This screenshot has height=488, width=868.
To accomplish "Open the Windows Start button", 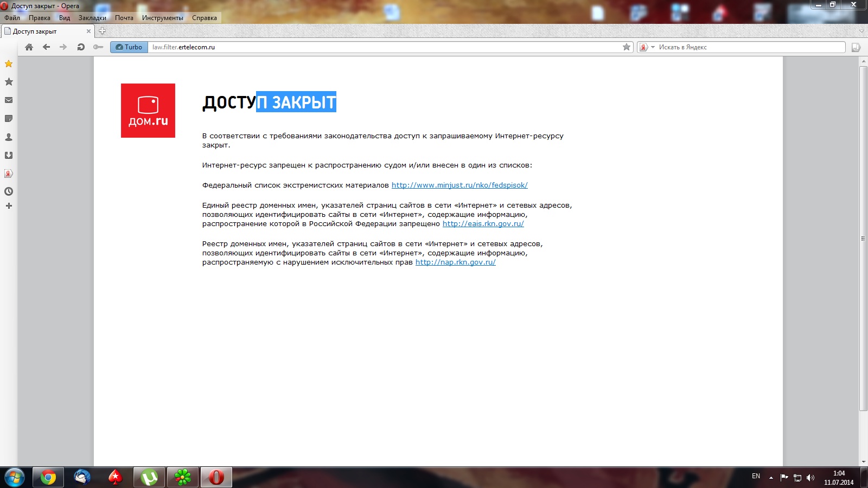I will click(x=14, y=478).
